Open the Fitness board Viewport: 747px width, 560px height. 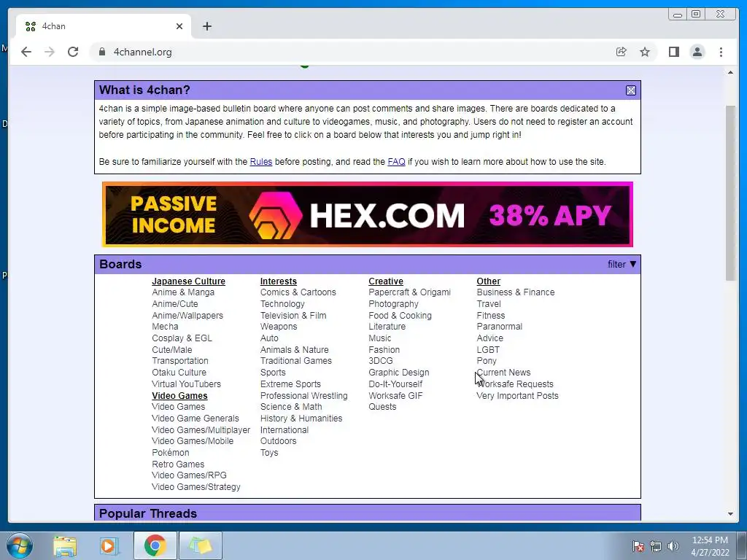(x=491, y=316)
